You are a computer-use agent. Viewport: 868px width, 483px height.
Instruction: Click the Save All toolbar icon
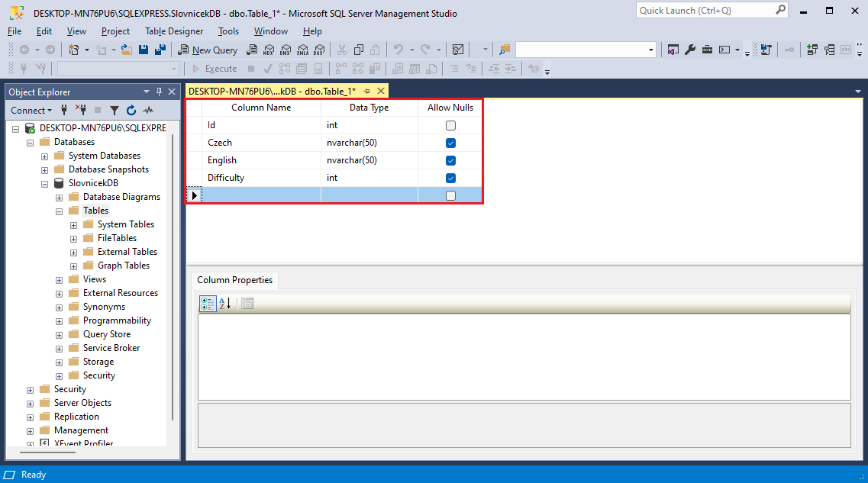[160, 50]
